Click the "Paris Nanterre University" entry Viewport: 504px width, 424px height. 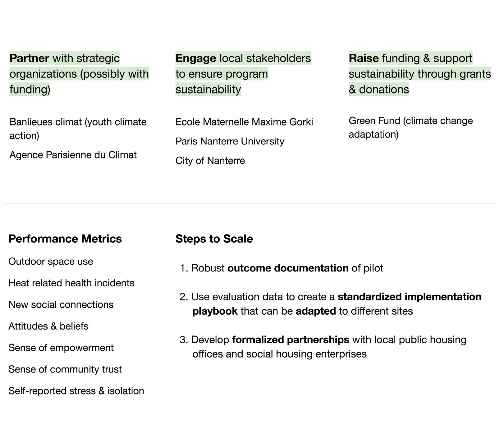coord(230,141)
